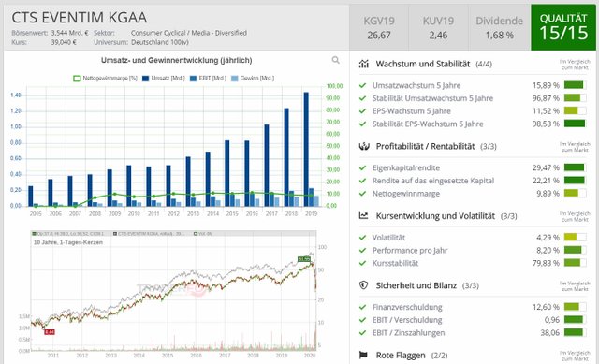The width and height of the screenshot is (599, 364).
Task: Click checkmark beside Performance pro Jahr
Action: 362,250
